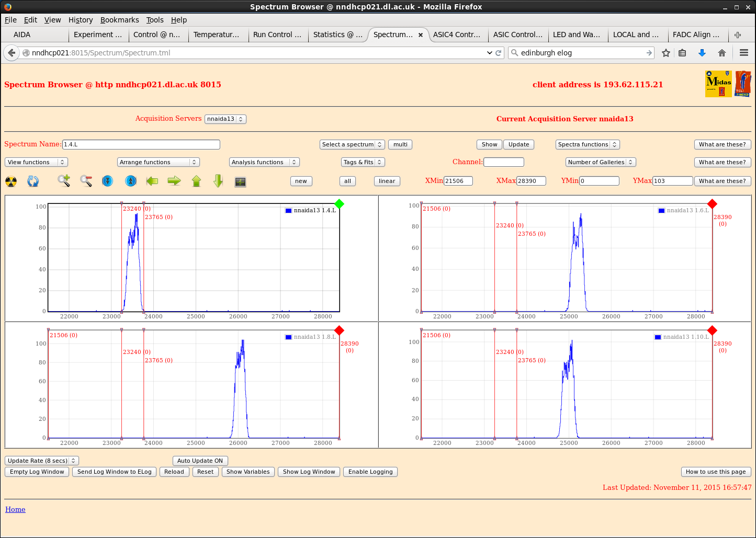Click the yellow radiation hazard icon
This screenshot has width=756, height=538.
pyautogui.click(x=11, y=181)
